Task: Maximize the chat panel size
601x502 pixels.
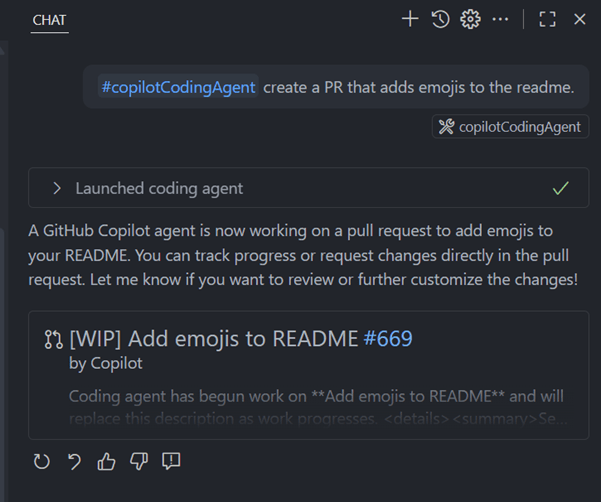Action: tap(547, 19)
